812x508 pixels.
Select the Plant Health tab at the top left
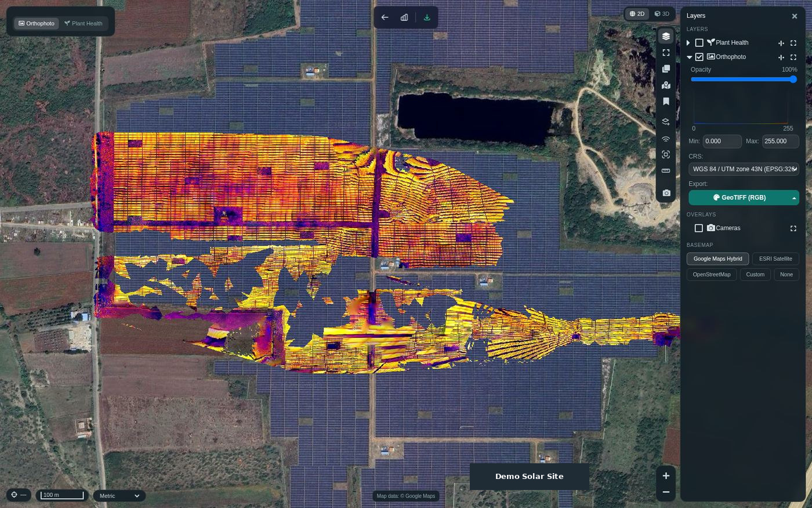pyautogui.click(x=84, y=23)
